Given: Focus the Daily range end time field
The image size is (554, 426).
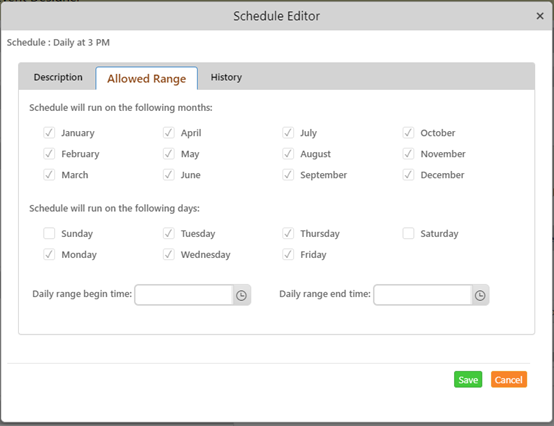Looking at the screenshot, I should [423, 295].
